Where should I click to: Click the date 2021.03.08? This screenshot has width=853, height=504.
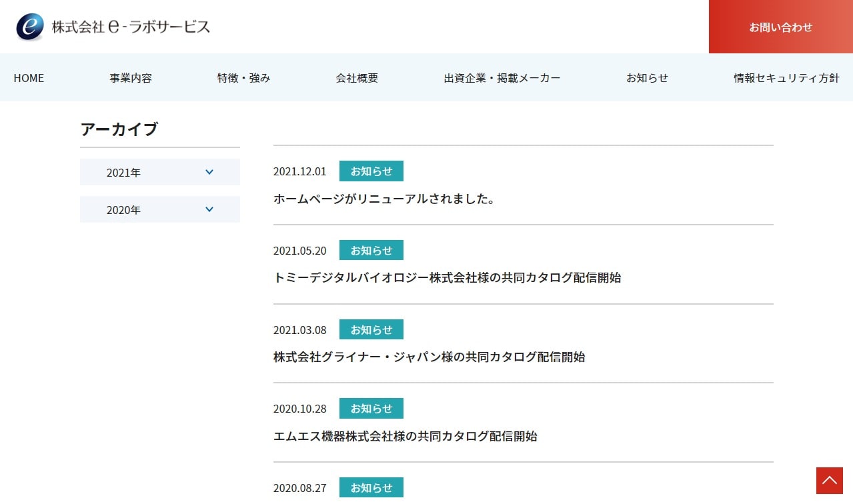click(300, 330)
